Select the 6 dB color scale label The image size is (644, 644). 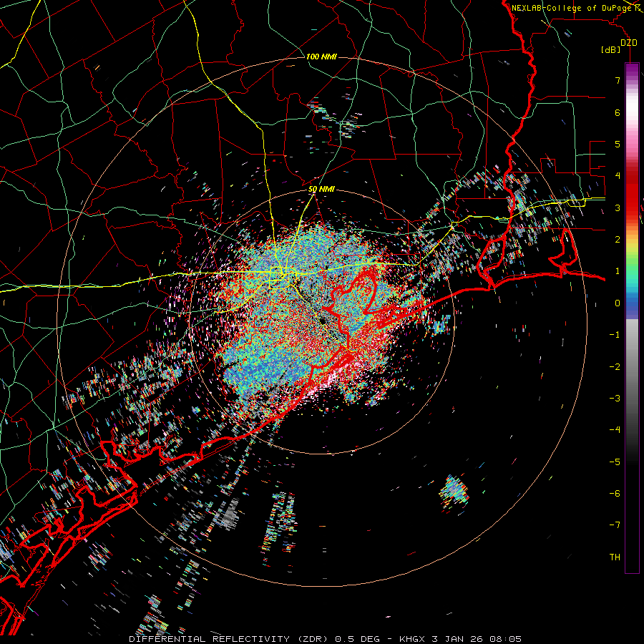click(x=618, y=112)
